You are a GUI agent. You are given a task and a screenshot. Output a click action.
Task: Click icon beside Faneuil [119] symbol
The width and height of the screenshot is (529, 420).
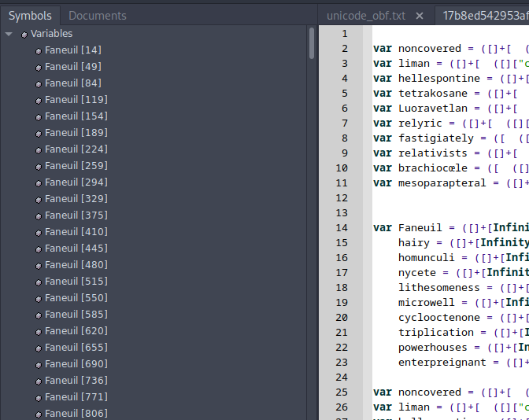tap(39, 100)
